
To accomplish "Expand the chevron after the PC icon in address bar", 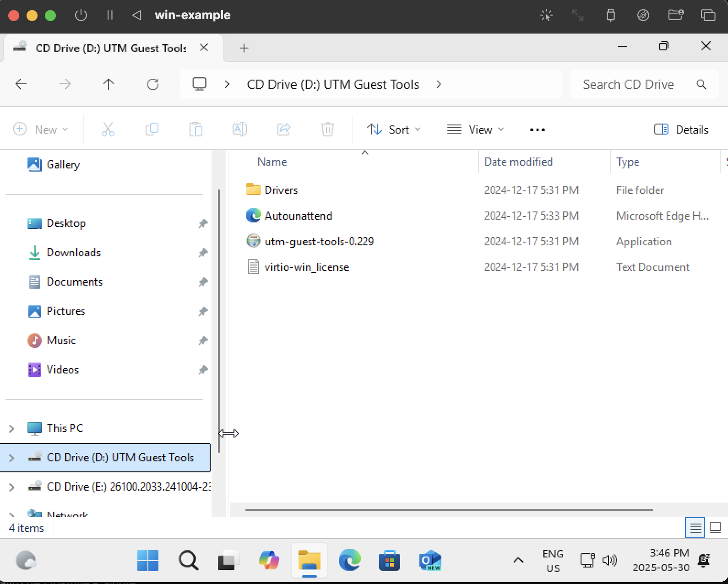I will coord(227,84).
